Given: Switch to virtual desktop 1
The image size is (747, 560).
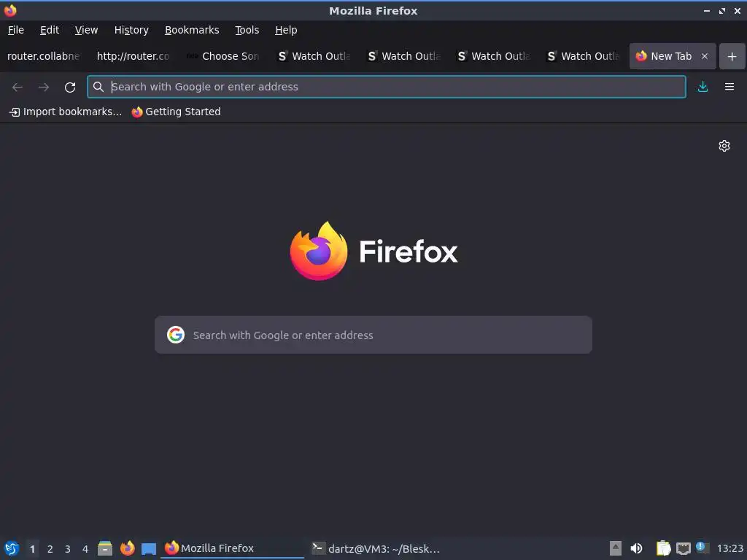Looking at the screenshot, I should (x=32, y=549).
